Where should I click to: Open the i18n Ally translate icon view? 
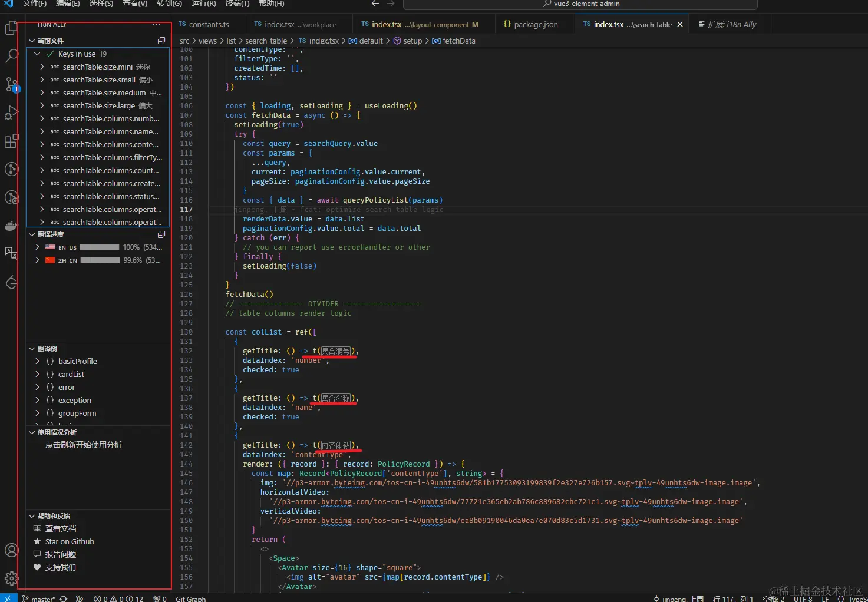click(x=11, y=253)
